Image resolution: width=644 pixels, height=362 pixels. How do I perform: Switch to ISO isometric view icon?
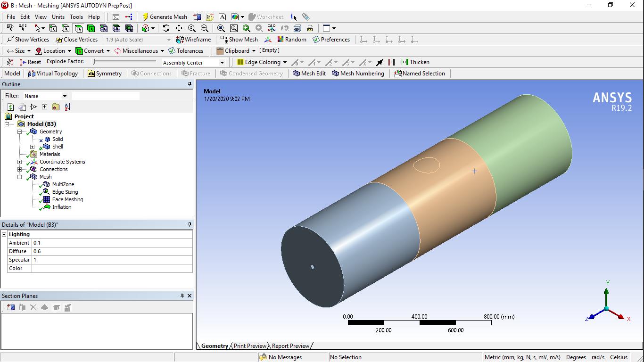click(272, 28)
